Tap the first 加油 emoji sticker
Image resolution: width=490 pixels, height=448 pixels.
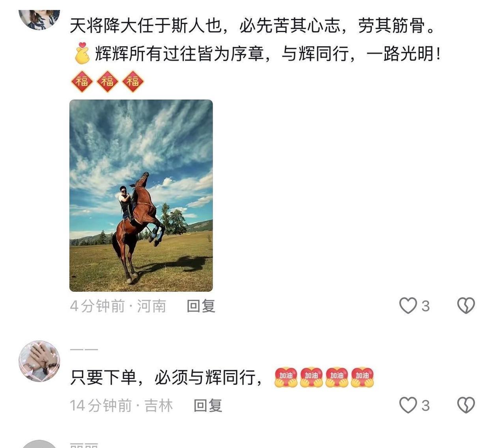286,377
